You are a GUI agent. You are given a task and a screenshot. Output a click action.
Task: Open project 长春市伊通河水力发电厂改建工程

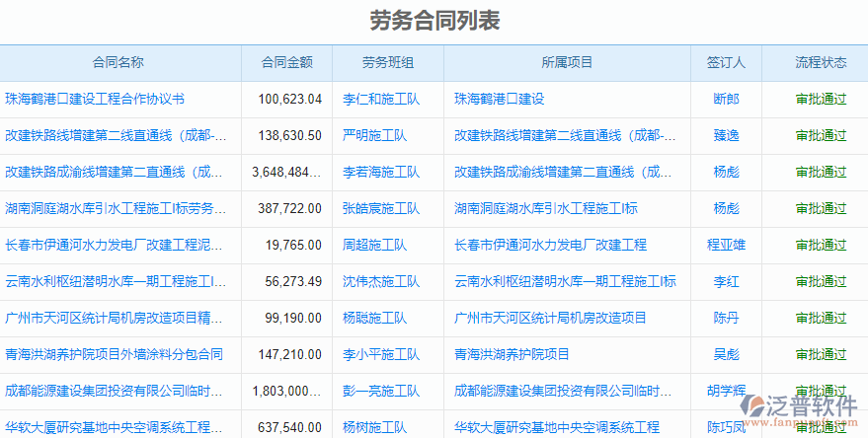551,245
